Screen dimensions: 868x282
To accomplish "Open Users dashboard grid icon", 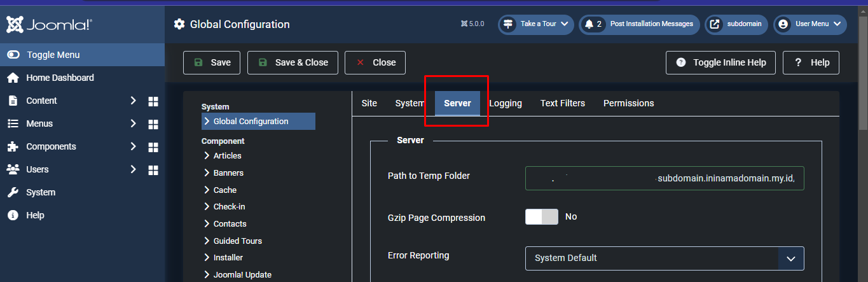I will click(x=153, y=170).
